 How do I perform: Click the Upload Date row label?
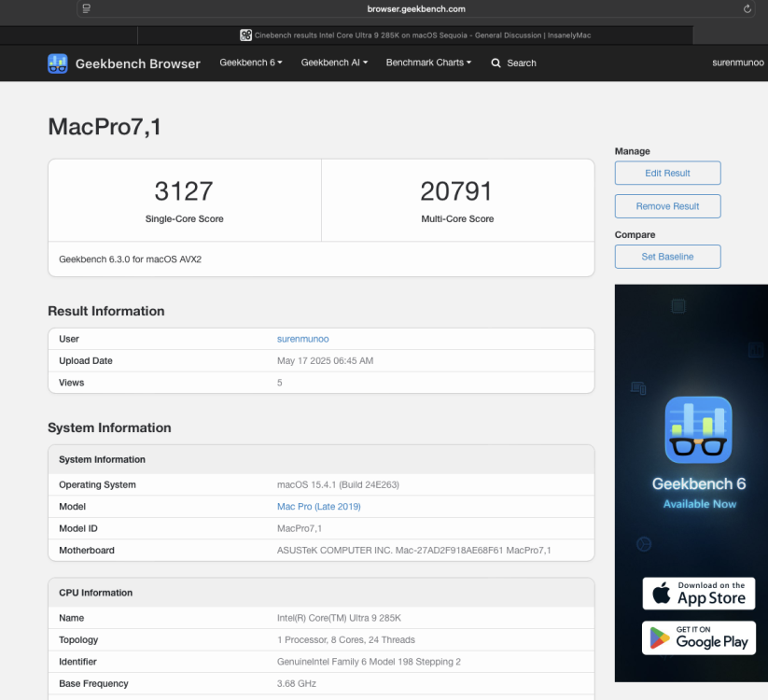pyautogui.click(x=86, y=361)
